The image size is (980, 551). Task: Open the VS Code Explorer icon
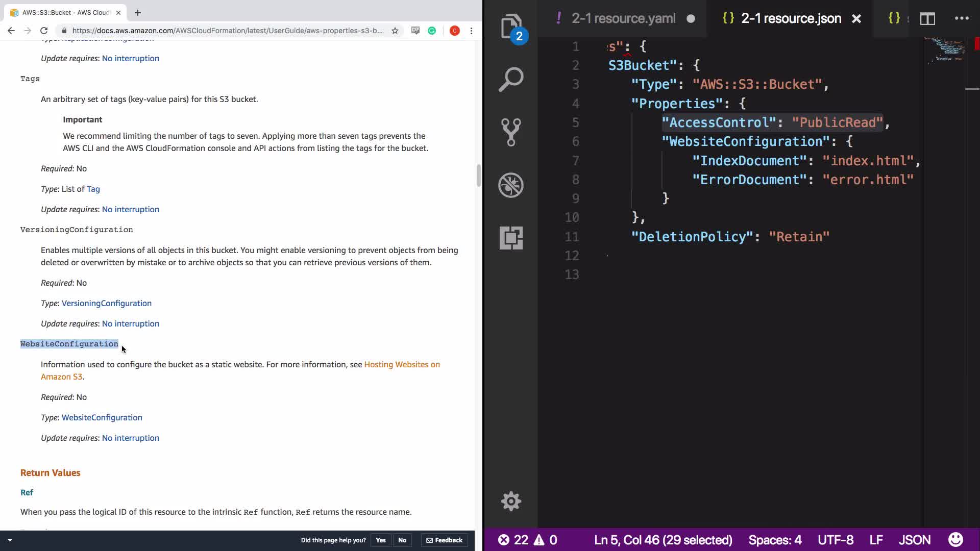pos(510,27)
